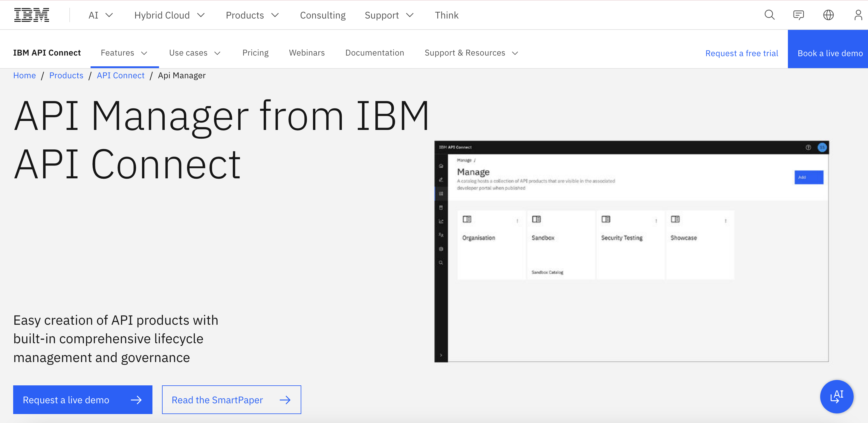The width and height of the screenshot is (868, 423).
Task: Go to the Webinars tab
Action: pyautogui.click(x=307, y=53)
